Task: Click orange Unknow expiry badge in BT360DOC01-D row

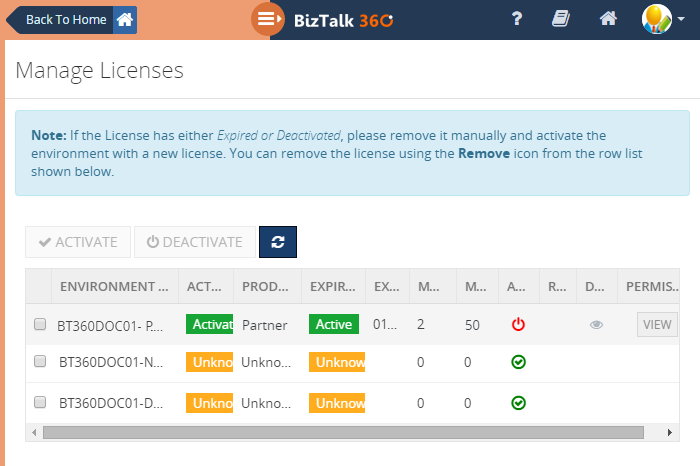Action: pyautogui.click(x=337, y=403)
